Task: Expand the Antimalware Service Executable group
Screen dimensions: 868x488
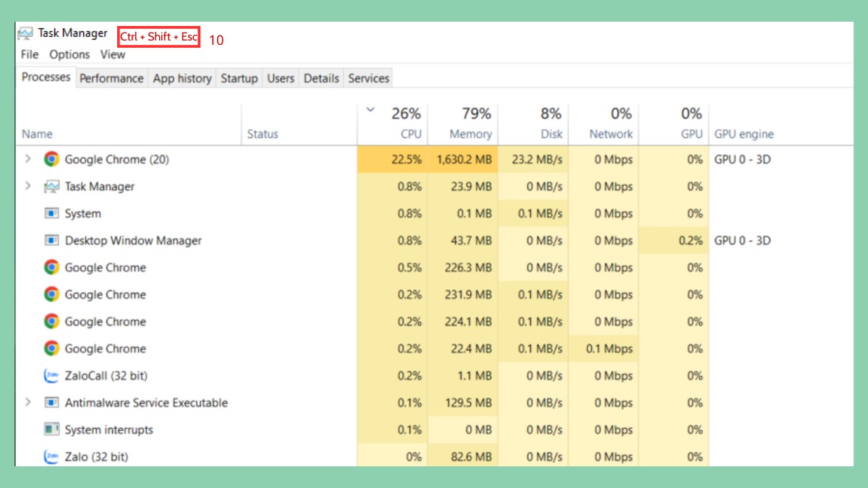Action: [27, 403]
